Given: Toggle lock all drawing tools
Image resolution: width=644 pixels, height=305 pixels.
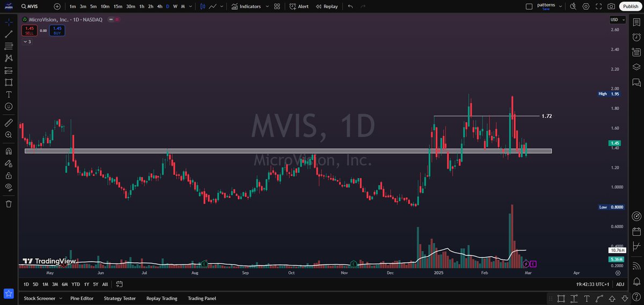Looking at the screenshot, I should click(9, 175).
